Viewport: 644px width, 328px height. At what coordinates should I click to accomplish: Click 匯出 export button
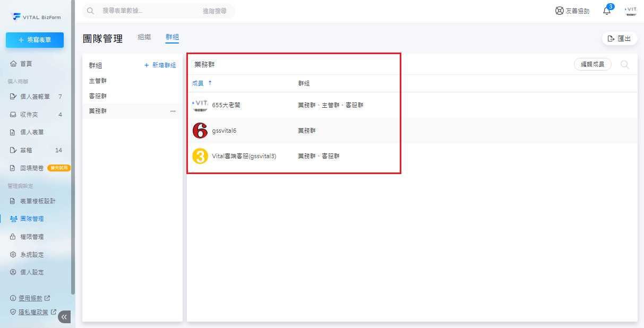tap(620, 39)
